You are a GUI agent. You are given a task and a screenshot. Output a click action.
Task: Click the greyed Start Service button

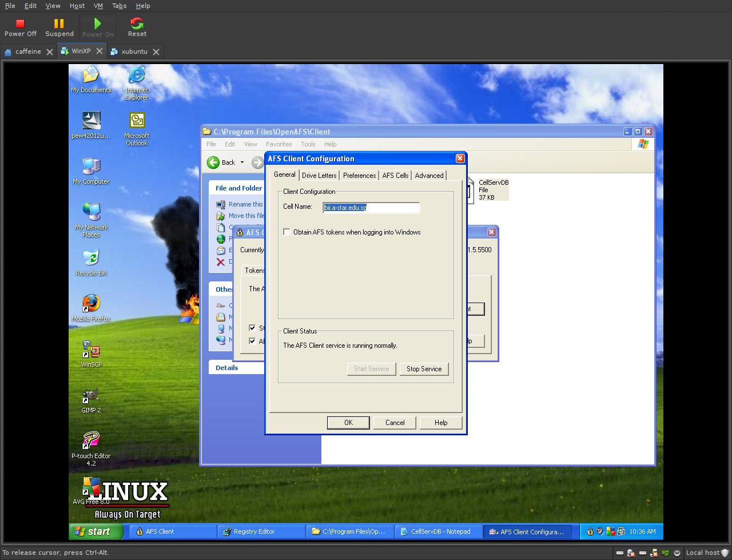[371, 369]
